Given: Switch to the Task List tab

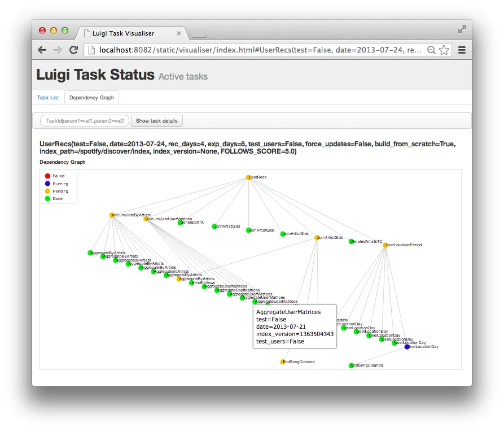Looking at the screenshot, I should click(48, 98).
